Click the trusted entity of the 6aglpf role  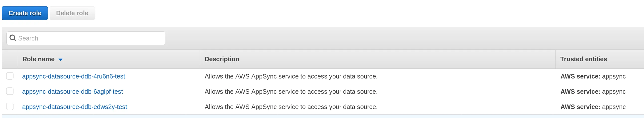point(593,92)
